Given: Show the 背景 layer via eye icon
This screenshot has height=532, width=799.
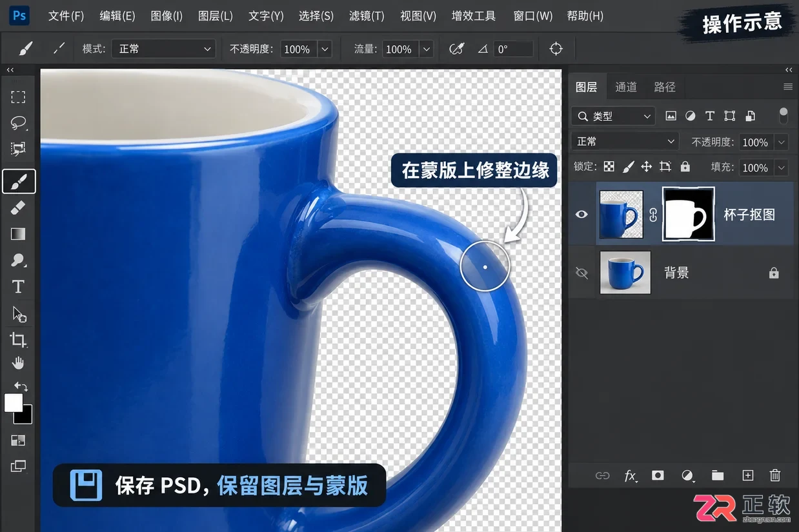Looking at the screenshot, I should click(582, 273).
